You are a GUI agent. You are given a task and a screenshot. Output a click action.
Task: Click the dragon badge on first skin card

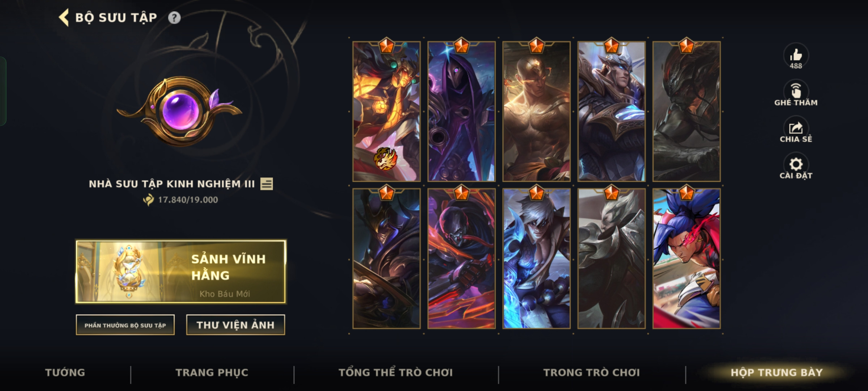385,159
